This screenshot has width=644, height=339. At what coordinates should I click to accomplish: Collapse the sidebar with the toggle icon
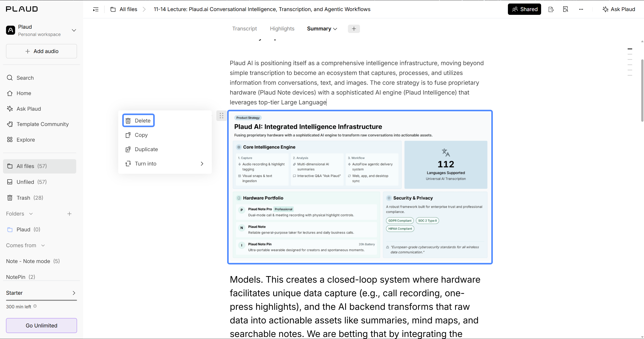click(96, 9)
